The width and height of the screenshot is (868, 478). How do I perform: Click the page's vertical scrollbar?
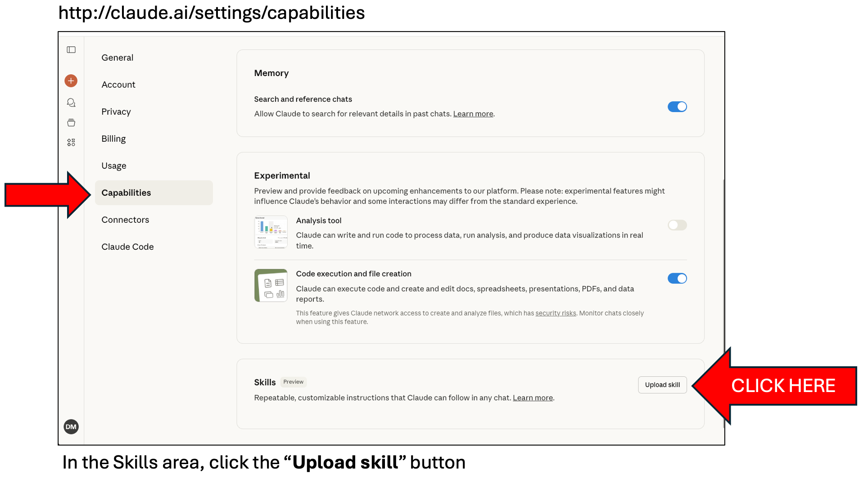(723, 270)
